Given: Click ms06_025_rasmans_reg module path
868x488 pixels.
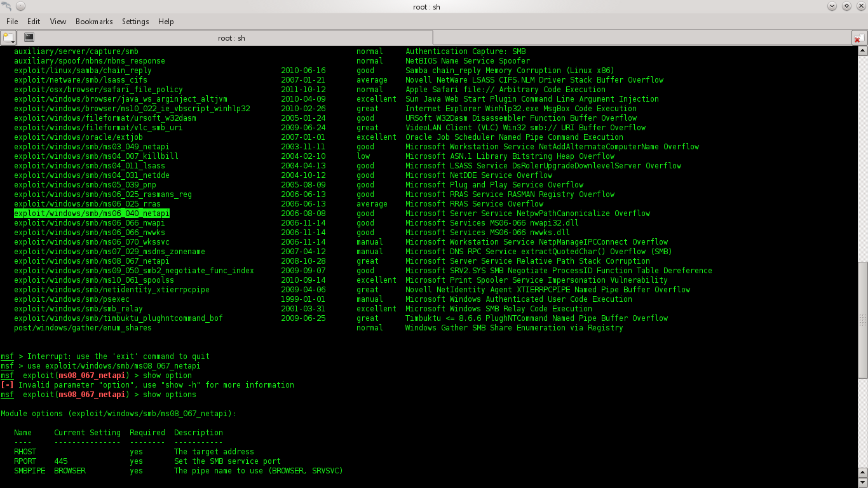Looking at the screenshot, I should [x=103, y=194].
